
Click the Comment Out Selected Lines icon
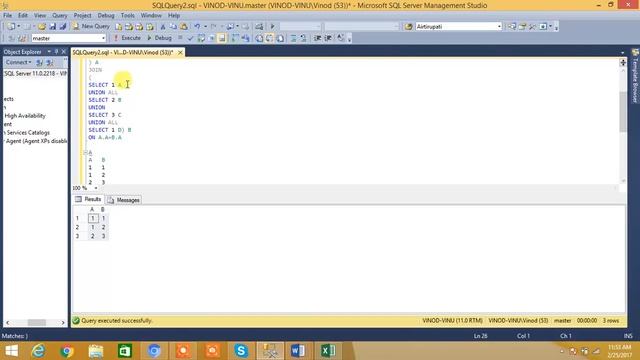[293, 38]
